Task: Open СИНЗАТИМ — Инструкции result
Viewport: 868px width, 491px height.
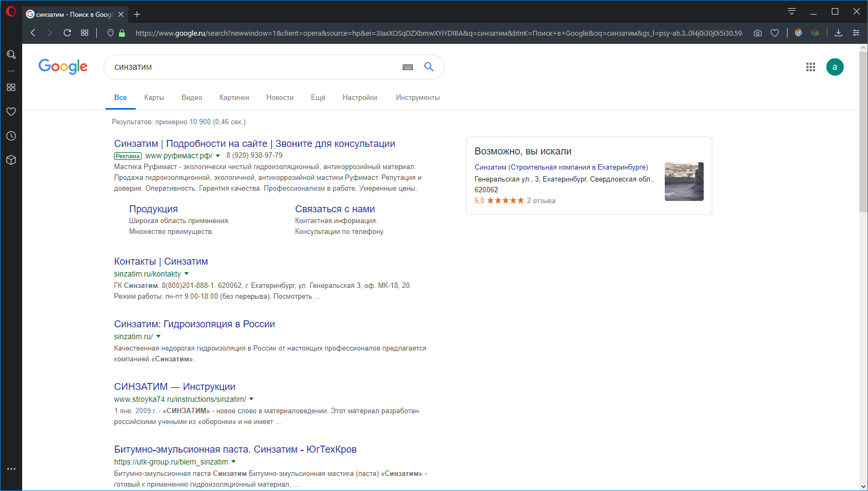Action: coord(175,387)
